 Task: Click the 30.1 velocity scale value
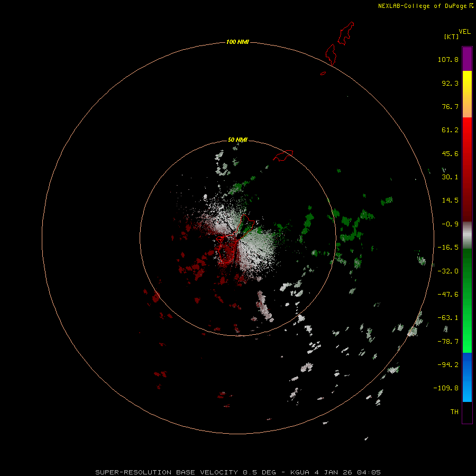tap(450, 177)
